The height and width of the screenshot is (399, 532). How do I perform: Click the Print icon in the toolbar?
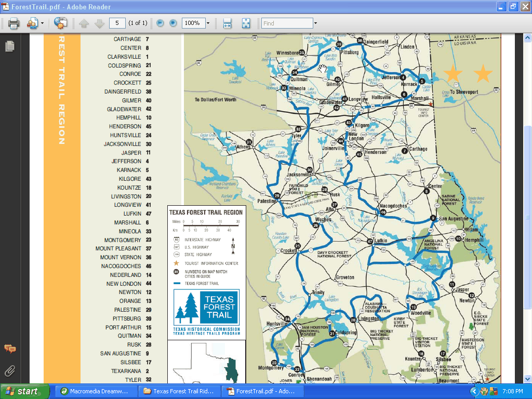14,23
